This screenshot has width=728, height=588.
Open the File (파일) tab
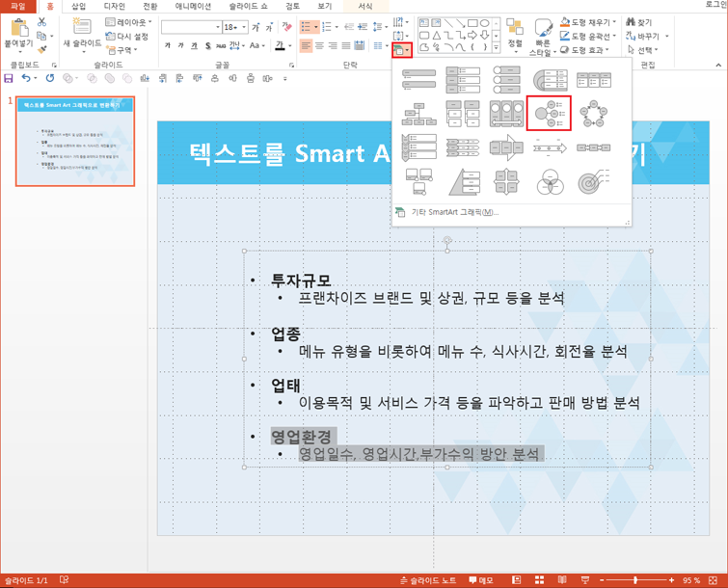point(17,6)
